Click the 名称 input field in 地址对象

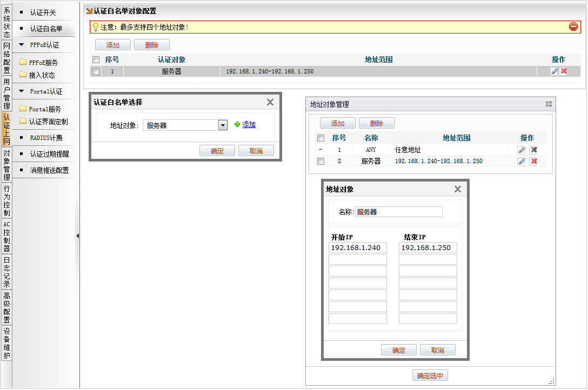coord(398,212)
